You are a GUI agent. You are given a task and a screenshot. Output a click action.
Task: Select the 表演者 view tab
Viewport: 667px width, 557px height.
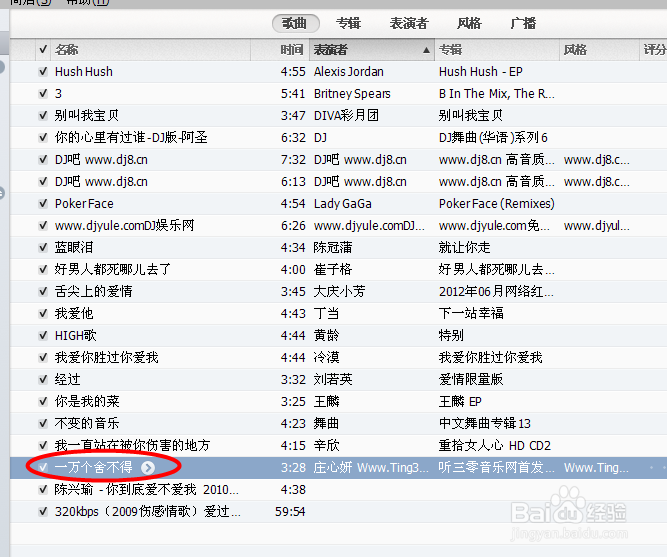(409, 23)
